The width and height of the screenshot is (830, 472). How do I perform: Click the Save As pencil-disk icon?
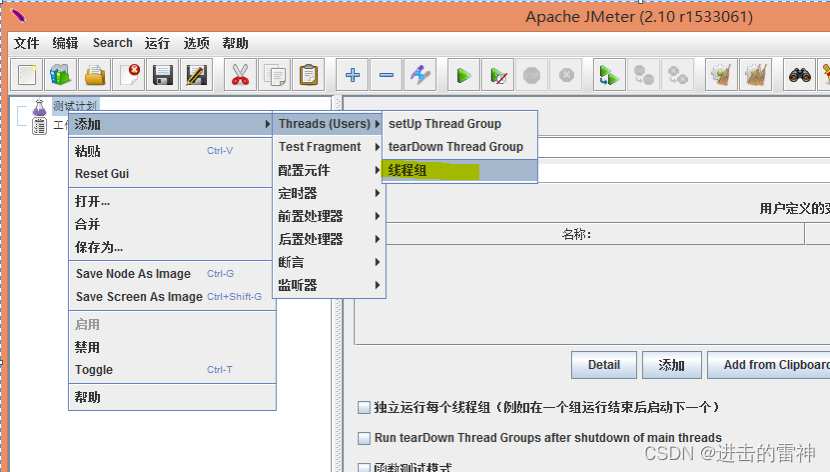(196, 75)
